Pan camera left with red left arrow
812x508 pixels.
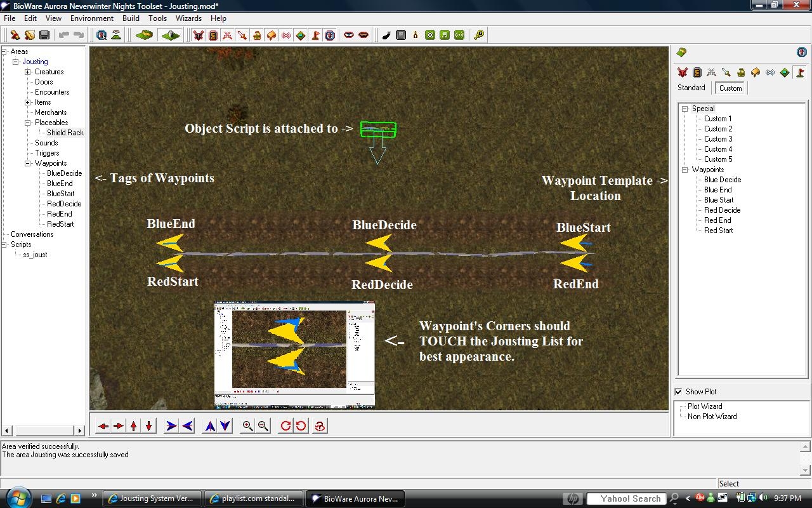[x=103, y=426]
